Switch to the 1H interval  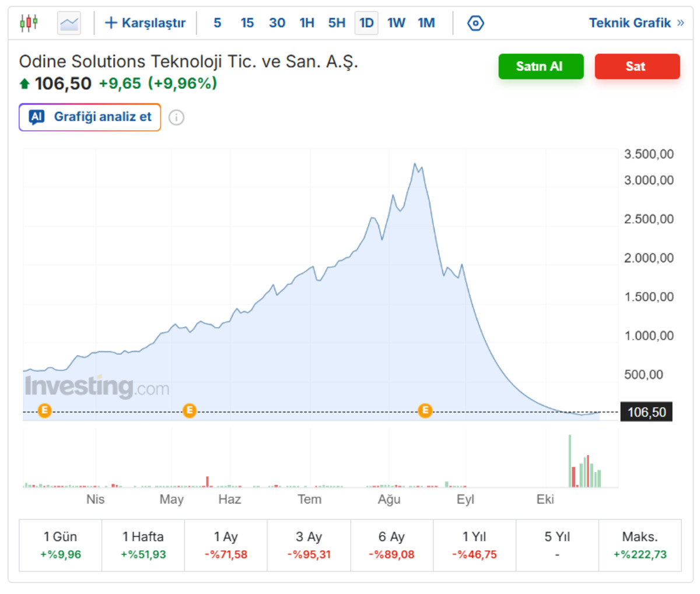(x=307, y=23)
